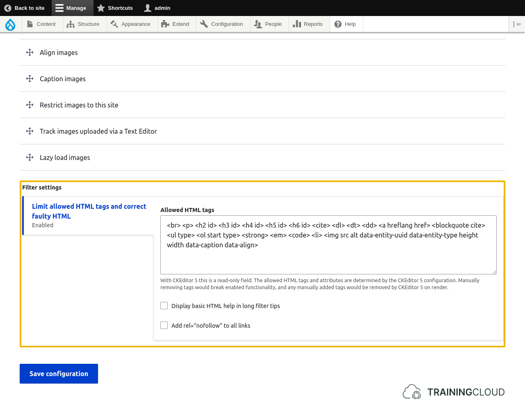
Task: Open the admin user menu
Action: point(157,8)
